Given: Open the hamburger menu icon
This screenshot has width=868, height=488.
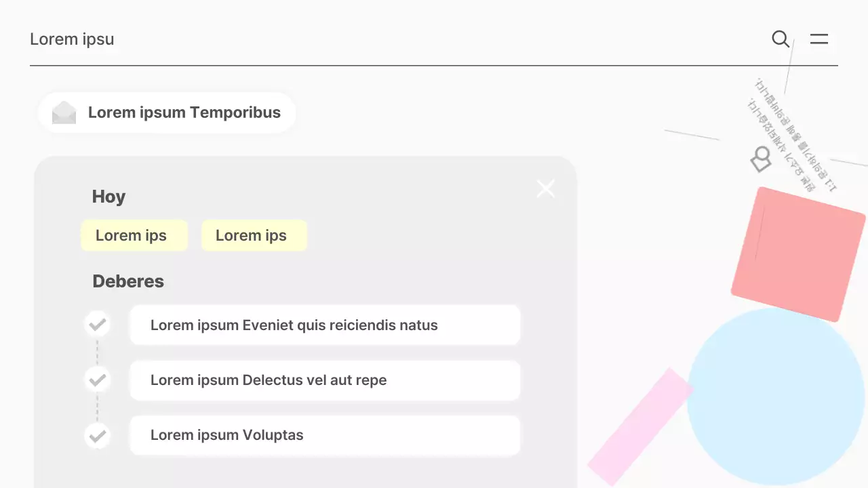Looking at the screenshot, I should tap(819, 39).
